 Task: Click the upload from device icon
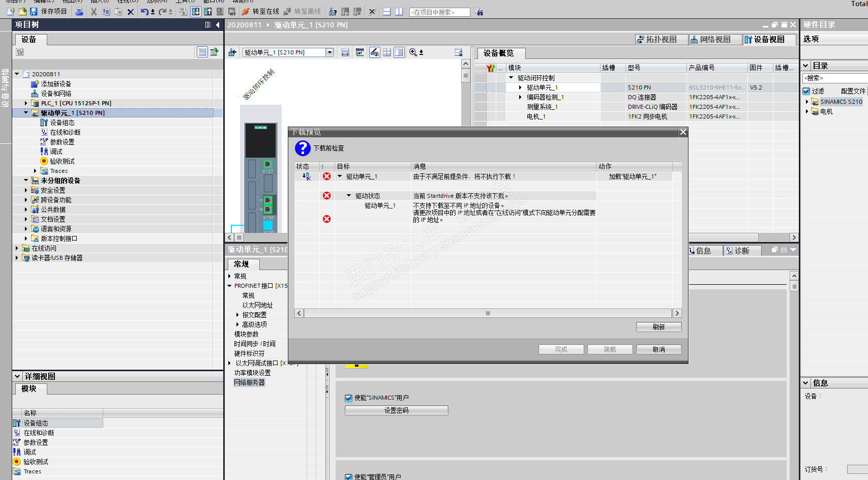(x=208, y=11)
